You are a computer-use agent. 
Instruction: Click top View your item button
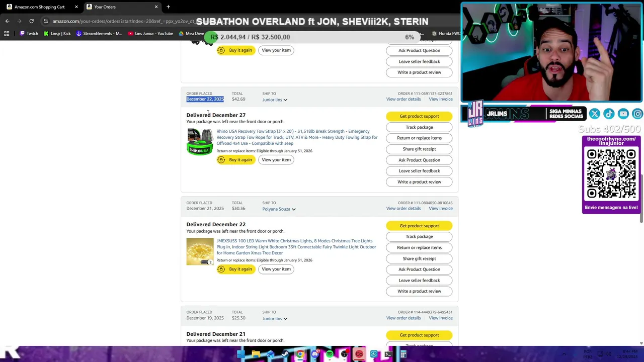click(x=276, y=50)
